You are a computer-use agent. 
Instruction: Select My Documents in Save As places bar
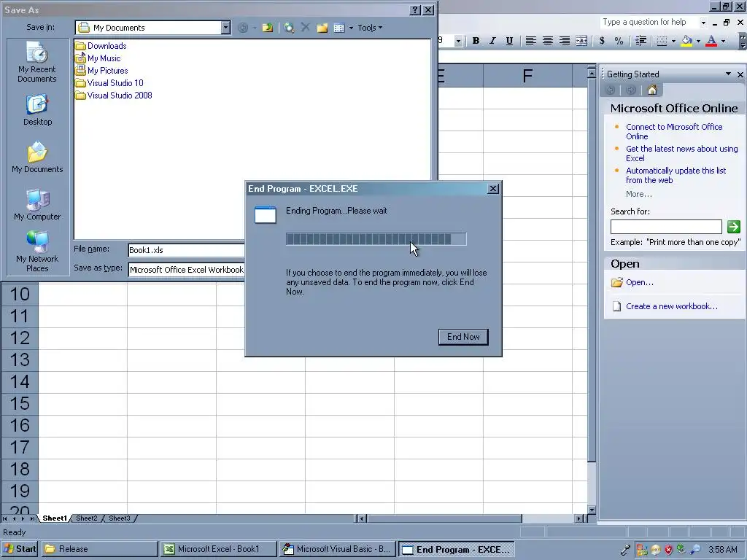(37, 157)
